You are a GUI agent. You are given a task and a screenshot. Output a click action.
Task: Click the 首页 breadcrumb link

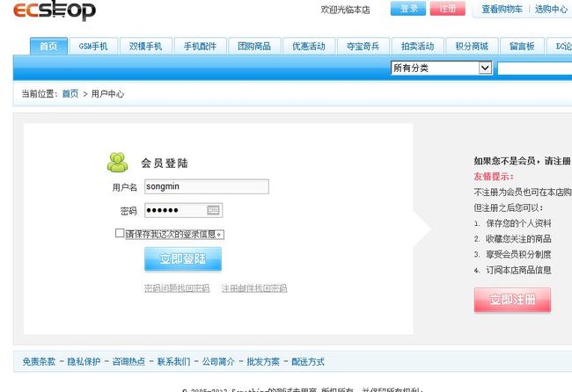click(x=70, y=94)
